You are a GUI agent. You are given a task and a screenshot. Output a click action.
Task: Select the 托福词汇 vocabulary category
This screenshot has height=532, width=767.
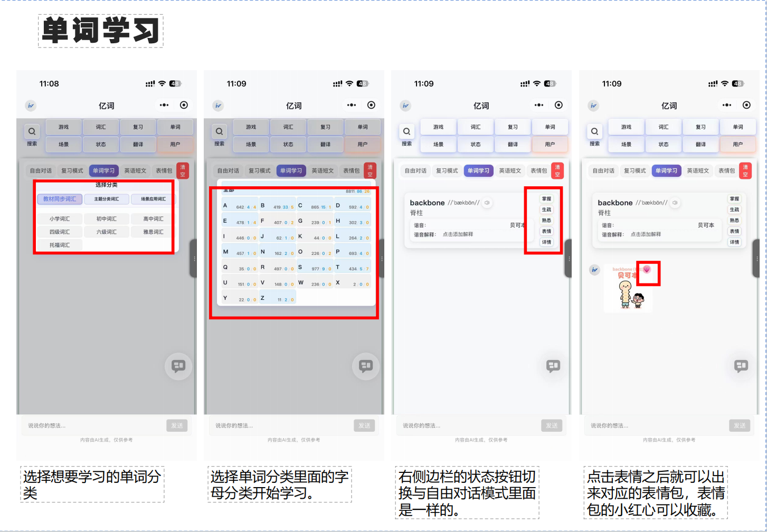pyautogui.click(x=59, y=244)
